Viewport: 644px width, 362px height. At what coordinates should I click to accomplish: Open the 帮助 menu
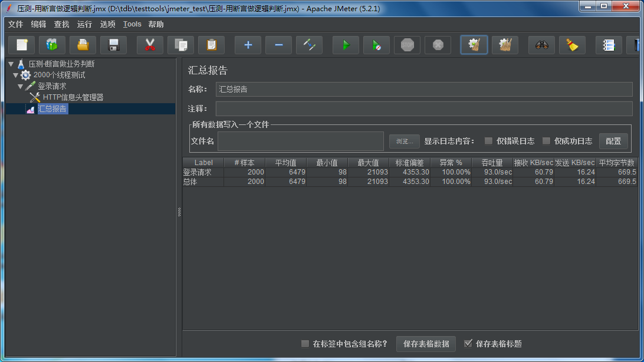click(x=156, y=24)
